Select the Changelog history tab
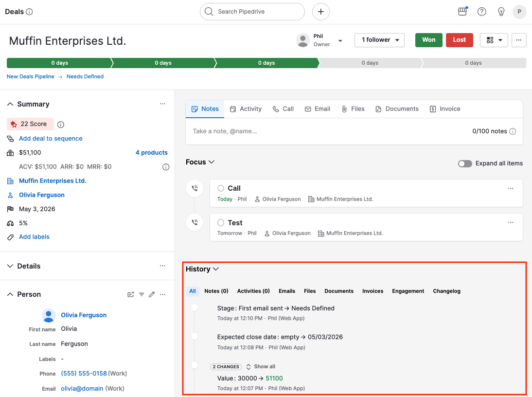 [446, 291]
